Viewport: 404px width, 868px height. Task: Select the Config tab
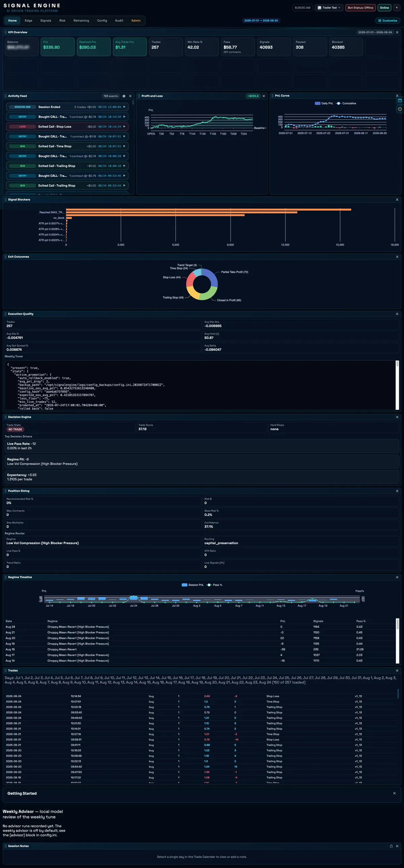[x=102, y=21]
